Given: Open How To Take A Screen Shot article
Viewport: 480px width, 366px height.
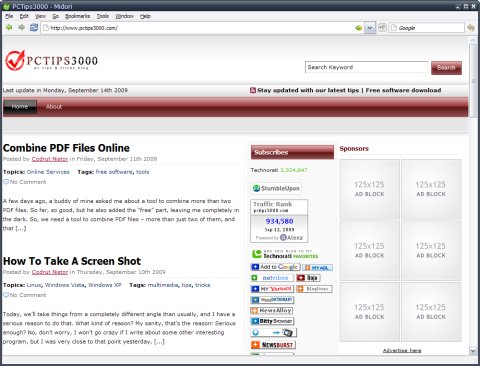Looking at the screenshot, I should pos(72,261).
